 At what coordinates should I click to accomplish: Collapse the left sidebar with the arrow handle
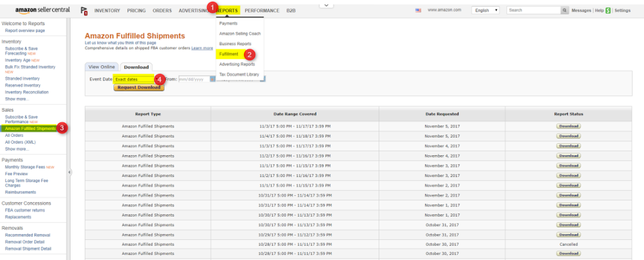click(69, 172)
